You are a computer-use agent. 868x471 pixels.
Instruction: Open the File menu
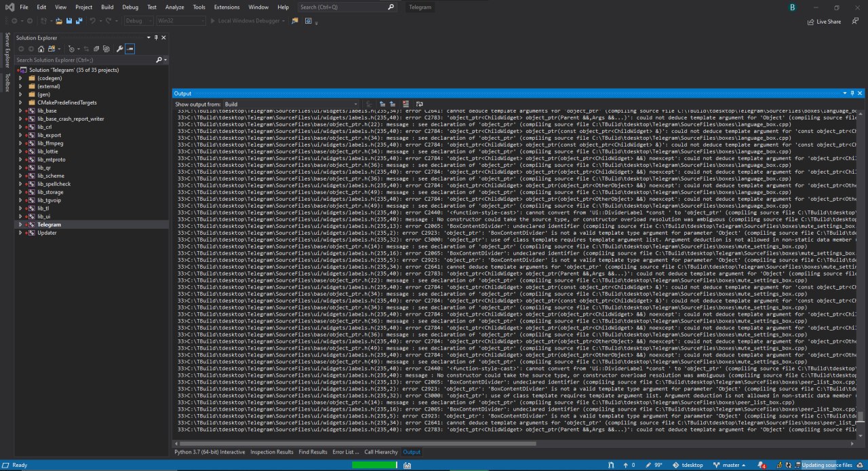click(x=24, y=7)
